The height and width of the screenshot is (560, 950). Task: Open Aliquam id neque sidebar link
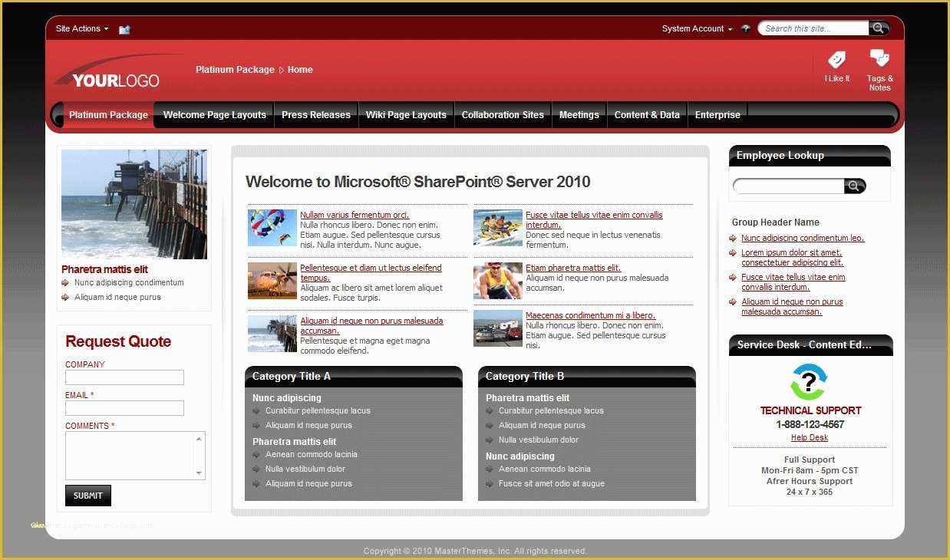point(792,307)
